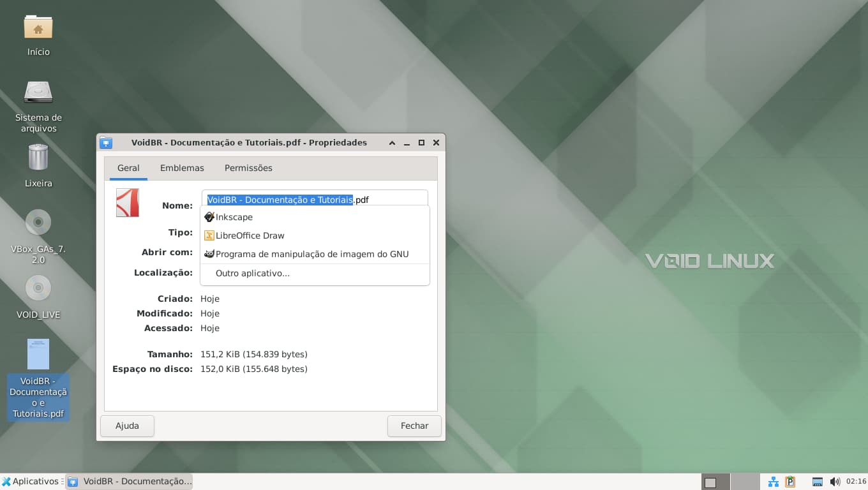Image resolution: width=868 pixels, height=490 pixels.
Task: Switch to the Emblemas tab
Action: (182, 168)
